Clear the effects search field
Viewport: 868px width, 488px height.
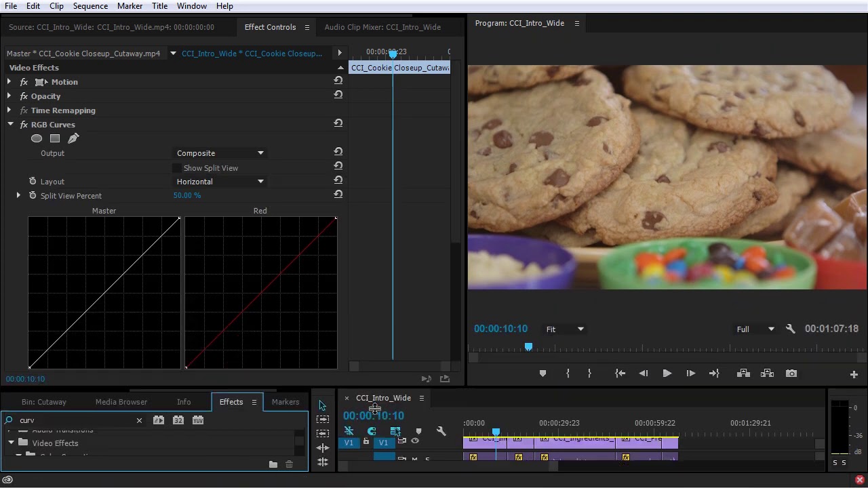tap(139, 420)
